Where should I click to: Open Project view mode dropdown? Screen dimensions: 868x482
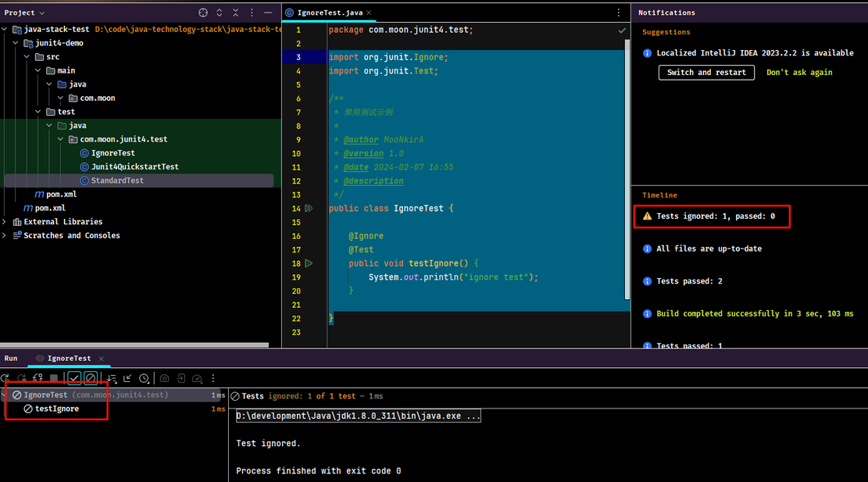point(24,12)
